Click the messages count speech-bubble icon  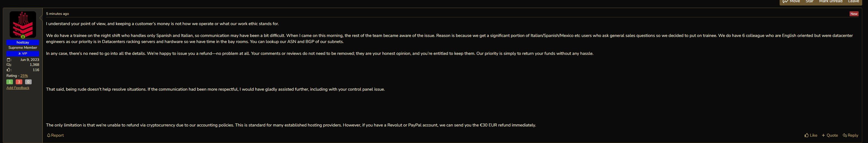pos(9,65)
